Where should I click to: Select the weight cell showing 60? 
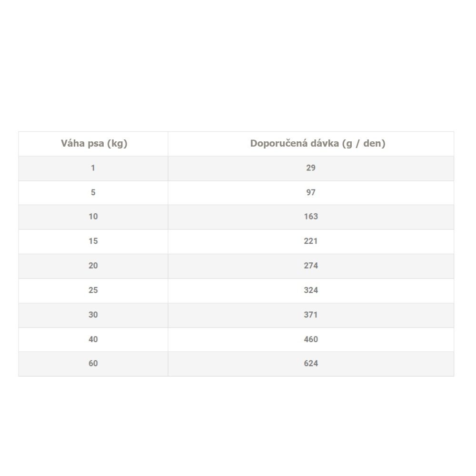(93, 364)
